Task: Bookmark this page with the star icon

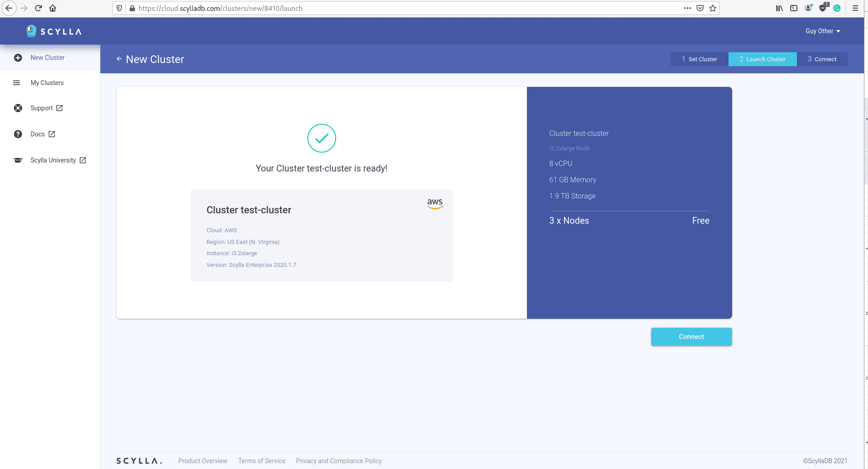Action: click(x=713, y=8)
